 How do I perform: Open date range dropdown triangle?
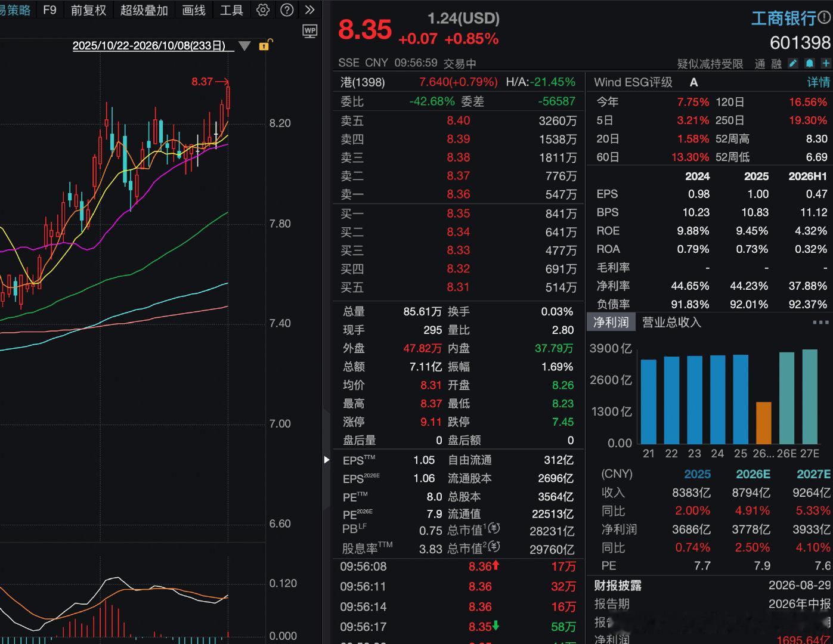[x=244, y=46]
